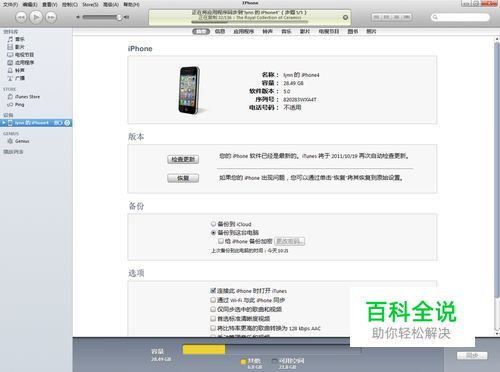The image size is (500, 372).
Task: Adjust the volume slider knob
Action: click(119, 17)
